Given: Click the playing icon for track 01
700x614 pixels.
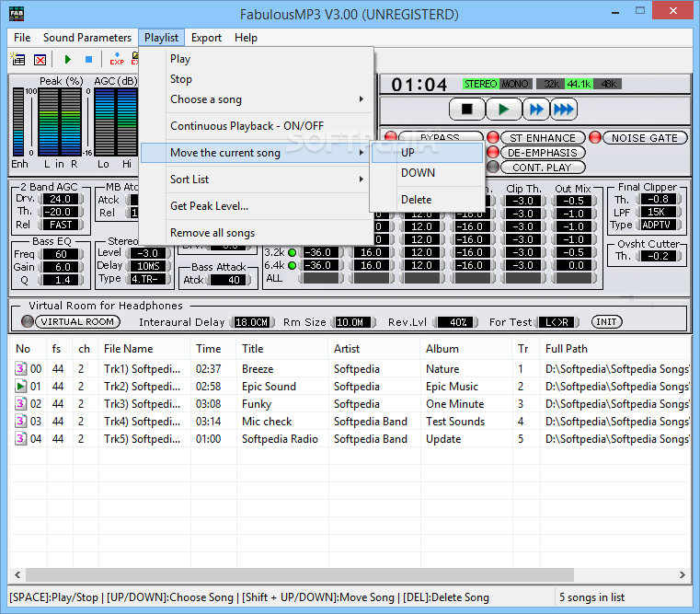Looking at the screenshot, I should click(x=20, y=386).
